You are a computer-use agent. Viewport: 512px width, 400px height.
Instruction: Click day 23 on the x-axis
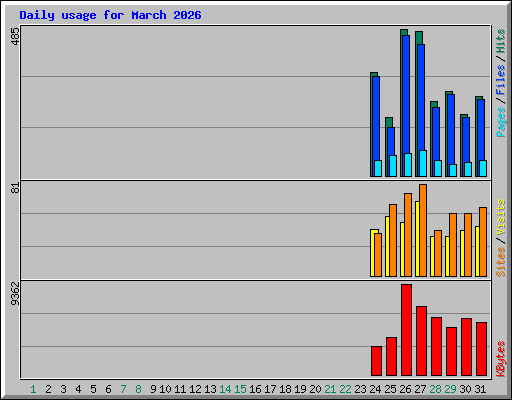click(x=360, y=389)
